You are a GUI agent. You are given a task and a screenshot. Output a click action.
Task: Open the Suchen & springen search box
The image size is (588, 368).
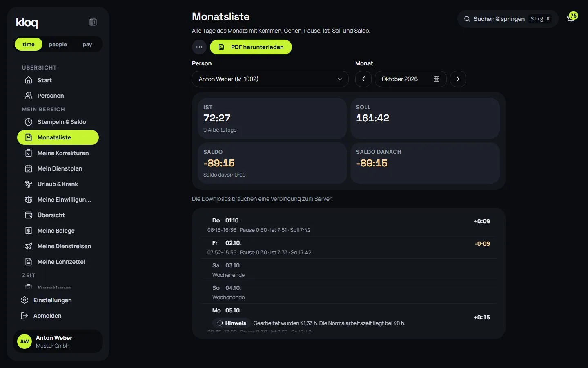(x=508, y=19)
